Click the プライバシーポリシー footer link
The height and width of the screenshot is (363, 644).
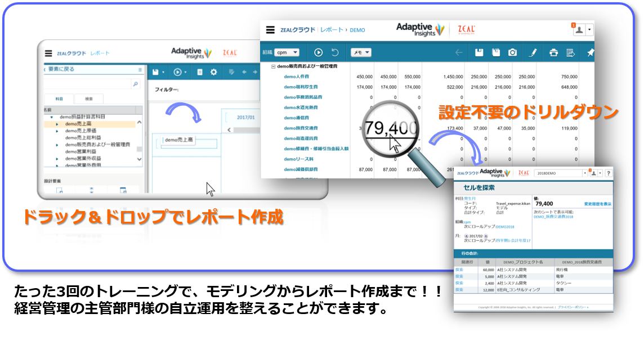tap(573, 307)
